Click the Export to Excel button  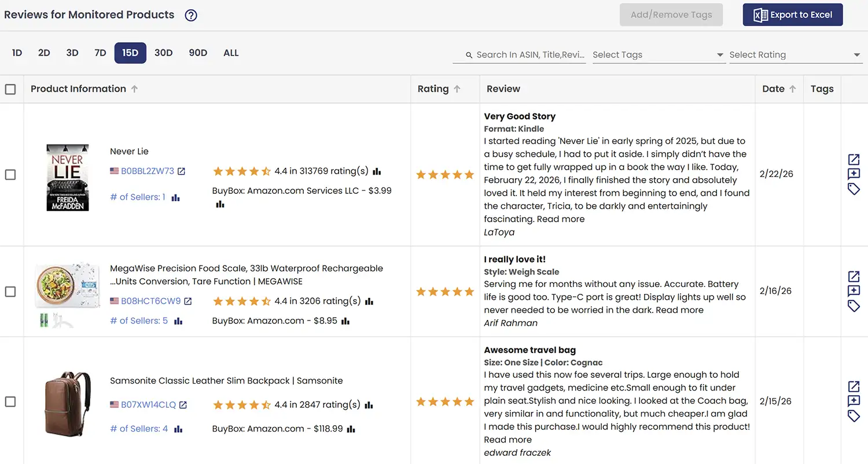pyautogui.click(x=792, y=14)
